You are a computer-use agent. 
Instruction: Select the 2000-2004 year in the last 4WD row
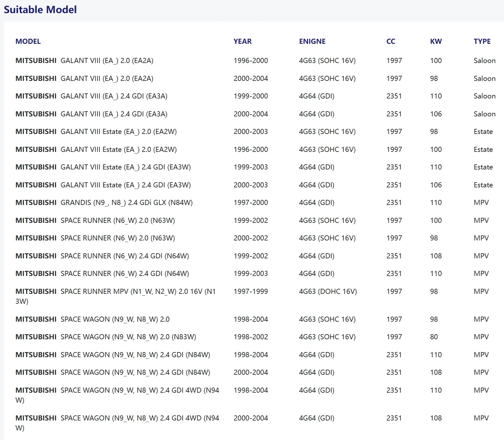click(x=251, y=418)
